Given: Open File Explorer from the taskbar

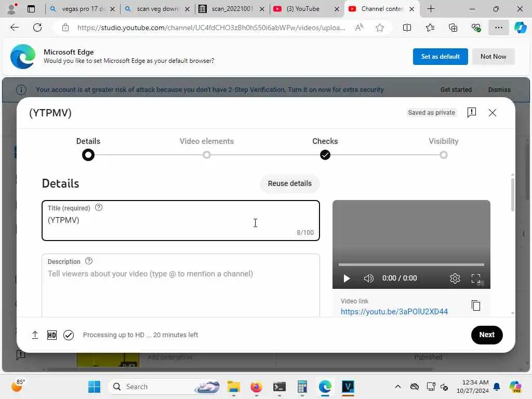Looking at the screenshot, I should [233, 387].
